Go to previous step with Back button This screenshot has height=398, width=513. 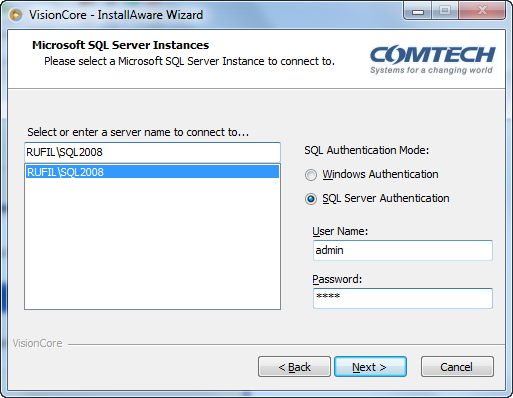pyautogui.click(x=294, y=367)
